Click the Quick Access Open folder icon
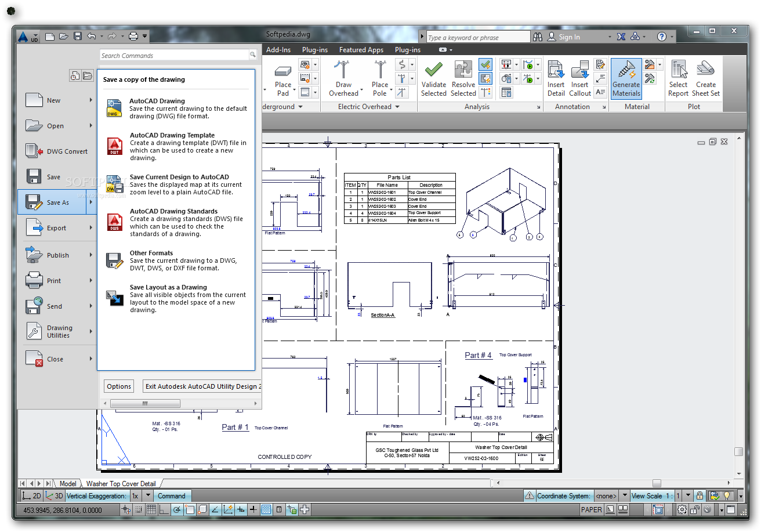Viewport: 761px width, 532px height. point(64,37)
